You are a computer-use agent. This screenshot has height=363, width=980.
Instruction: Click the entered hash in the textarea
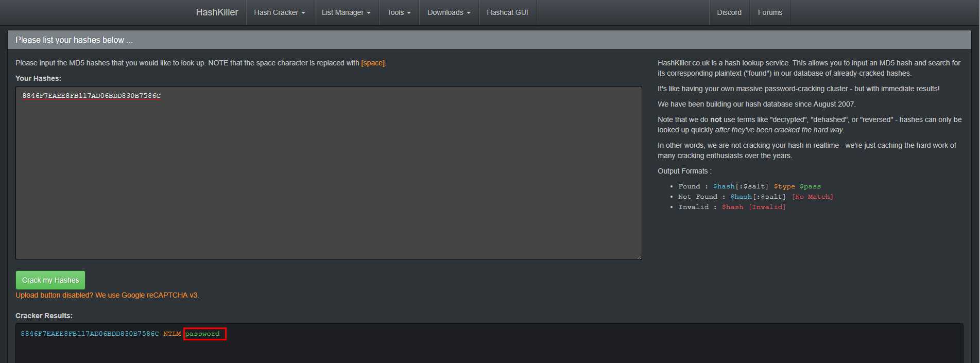91,96
